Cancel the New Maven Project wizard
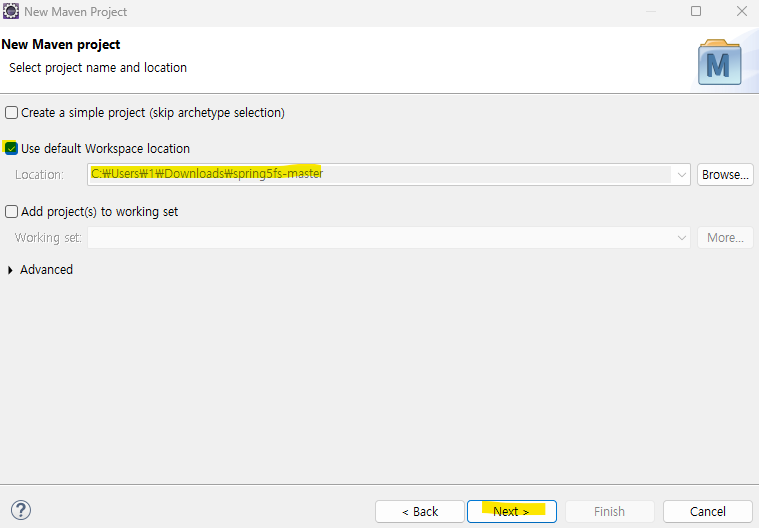 pyautogui.click(x=708, y=512)
